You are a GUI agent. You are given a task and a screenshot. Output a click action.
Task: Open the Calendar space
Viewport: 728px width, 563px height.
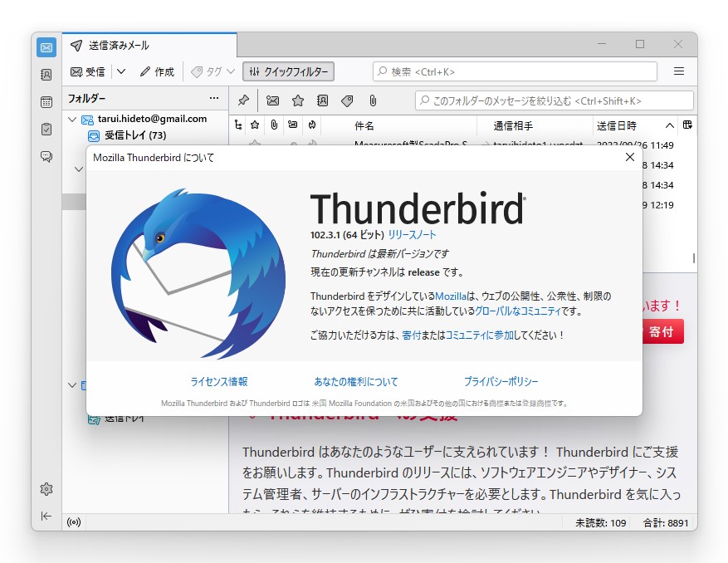click(x=46, y=102)
